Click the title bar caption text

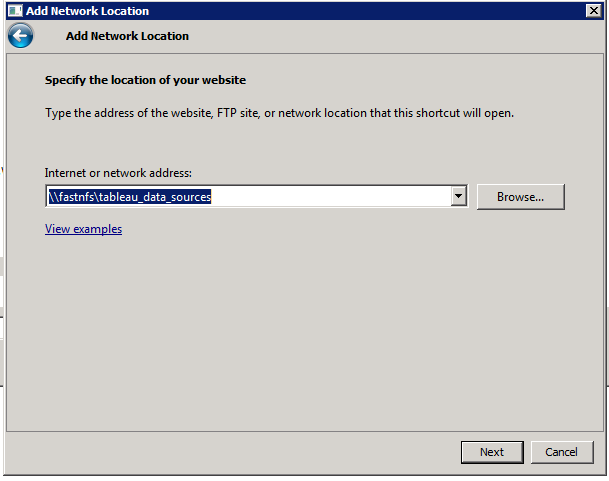pyautogui.click(x=87, y=11)
